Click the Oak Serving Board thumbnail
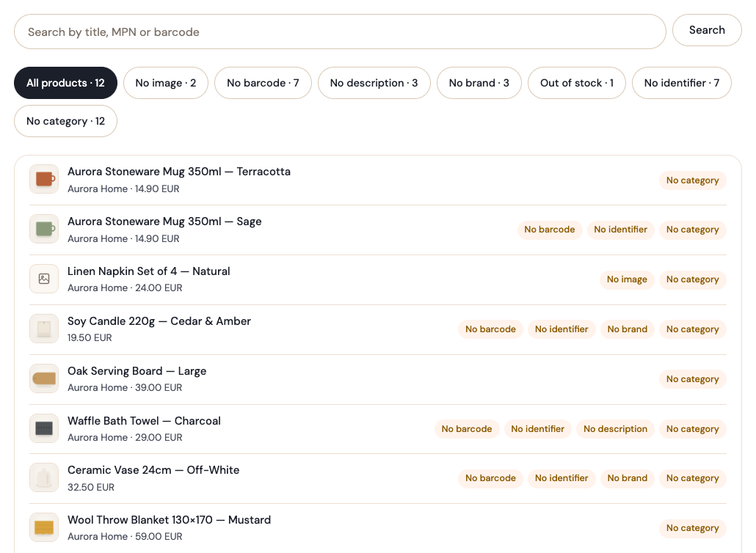Viewport: 756px width, 553px height. (44, 378)
